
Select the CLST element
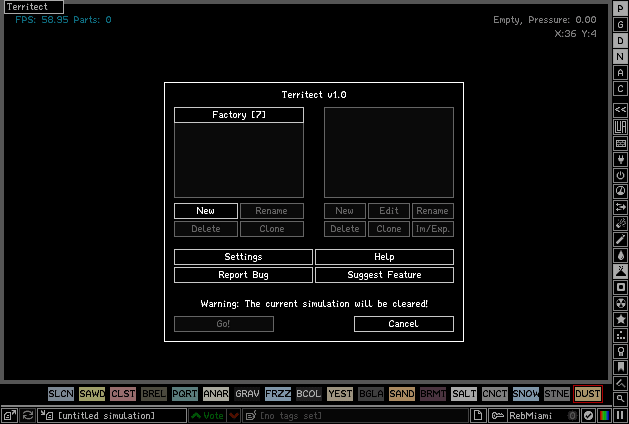point(123,394)
